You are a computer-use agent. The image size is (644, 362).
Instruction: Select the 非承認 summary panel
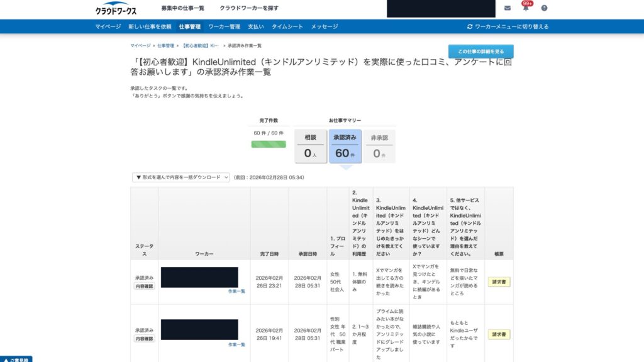(379, 145)
